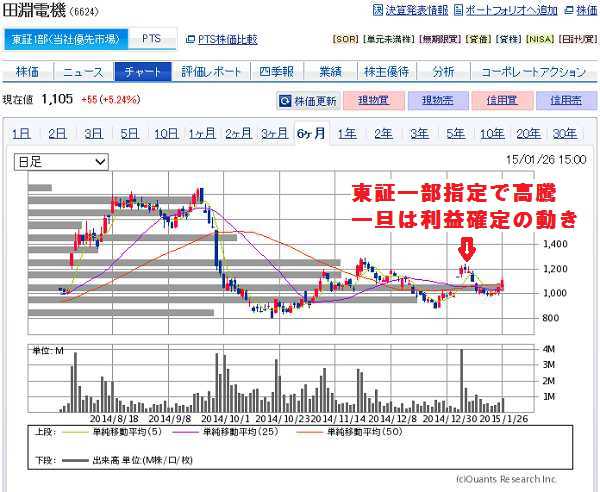Click the 現物売 button
The image size is (600, 492).
[x=438, y=101]
